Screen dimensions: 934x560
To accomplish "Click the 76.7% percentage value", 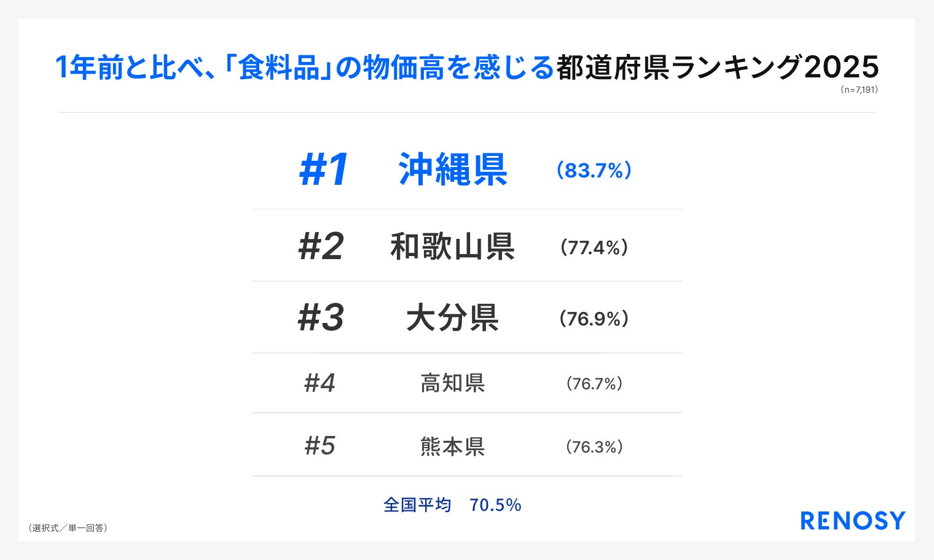I will (594, 384).
